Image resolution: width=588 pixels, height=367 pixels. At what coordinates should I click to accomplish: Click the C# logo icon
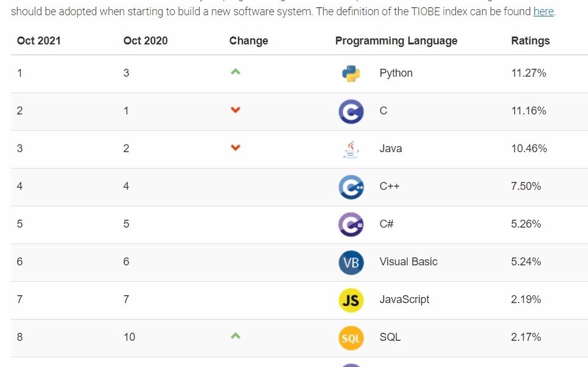(x=351, y=224)
